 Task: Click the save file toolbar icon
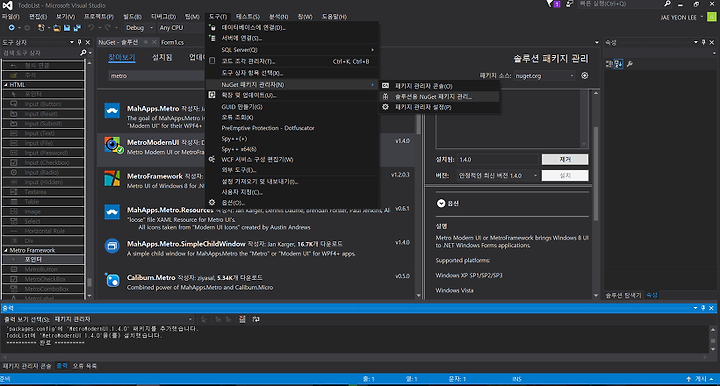coord(67,28)
